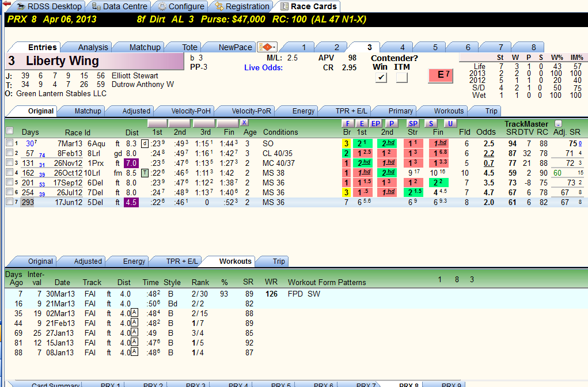Click the F pace button above Br

coord(348,124)
